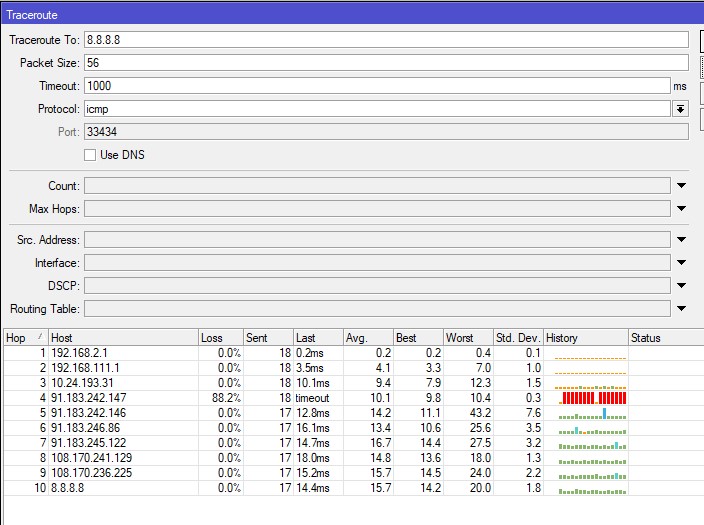Select hop 2 host 192.168.111.1
This screenshot has width=704, height=525.
(85, 368)
